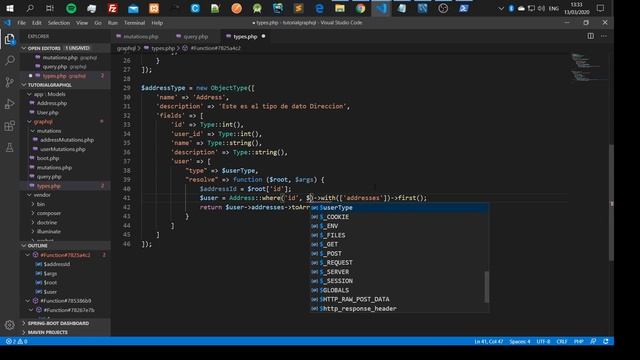This screenshot has height=360, width=640.
Task: Open editor More Actions ellipsis
Action: tap(604, 36)
